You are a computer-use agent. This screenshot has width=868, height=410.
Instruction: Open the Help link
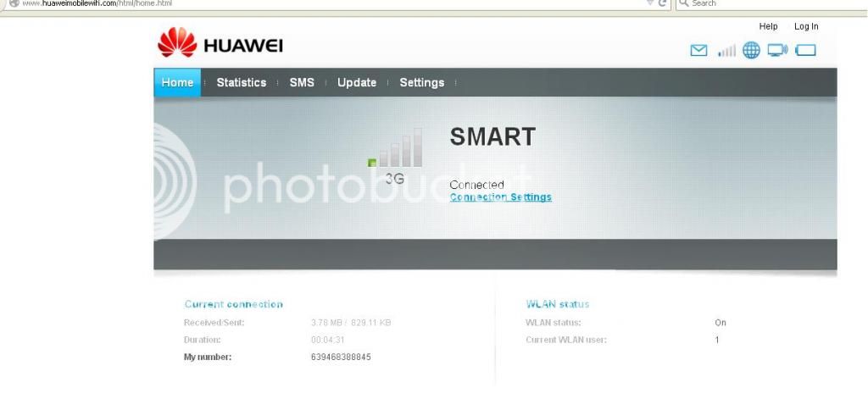click(x=768, y=26)
